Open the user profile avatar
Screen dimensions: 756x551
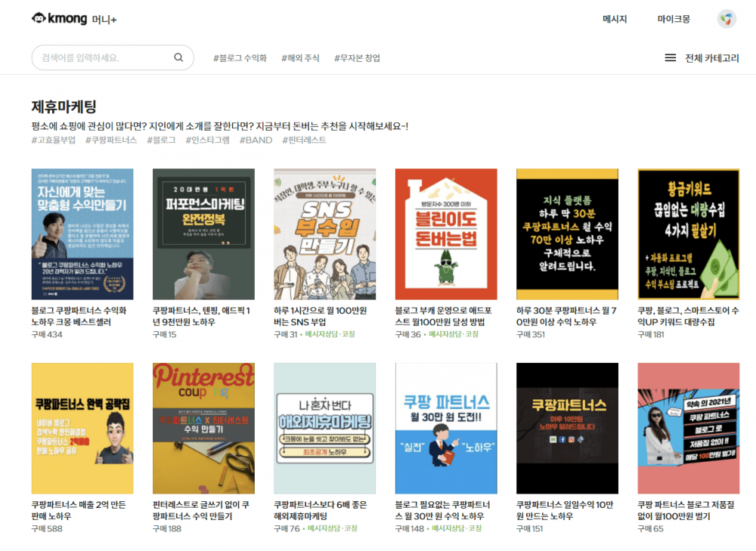(727, 20)
